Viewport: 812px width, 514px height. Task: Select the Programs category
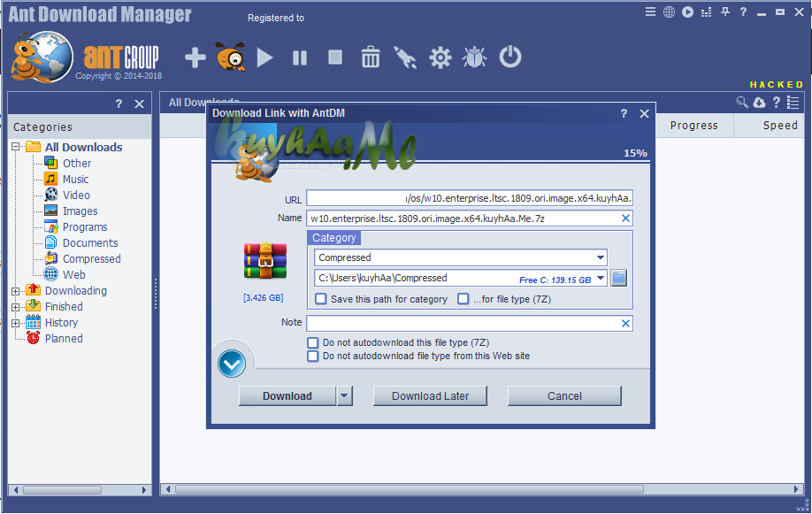(85, 227)
